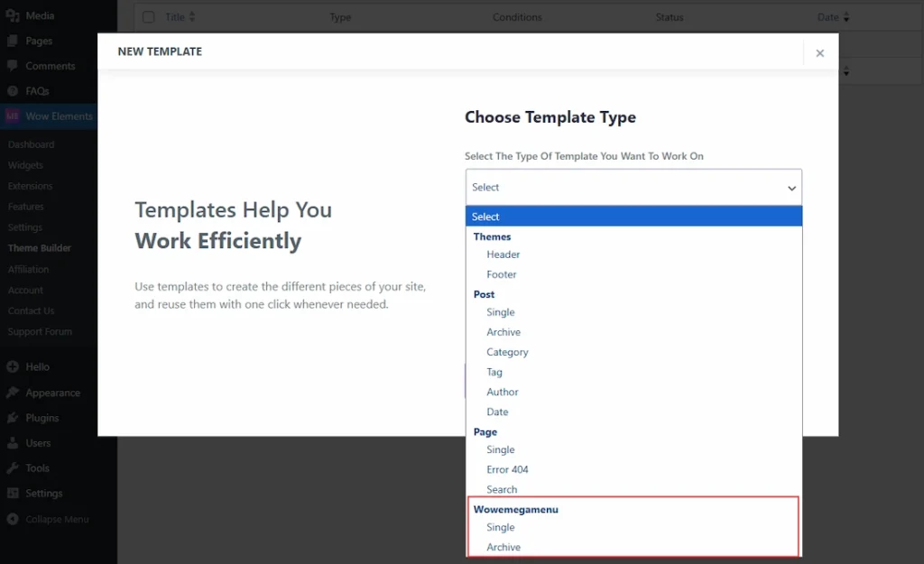Screen dimensions: 924x564
Task: Choose Header under Themes
Action: click(x=504, y=254)
